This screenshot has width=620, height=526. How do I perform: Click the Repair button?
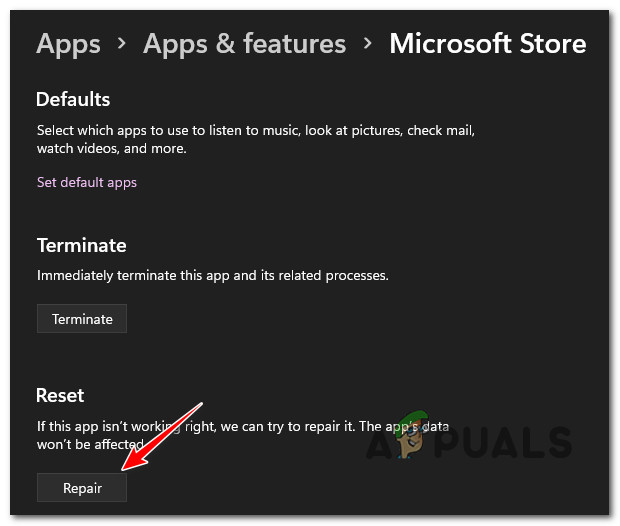coord(82,487)
